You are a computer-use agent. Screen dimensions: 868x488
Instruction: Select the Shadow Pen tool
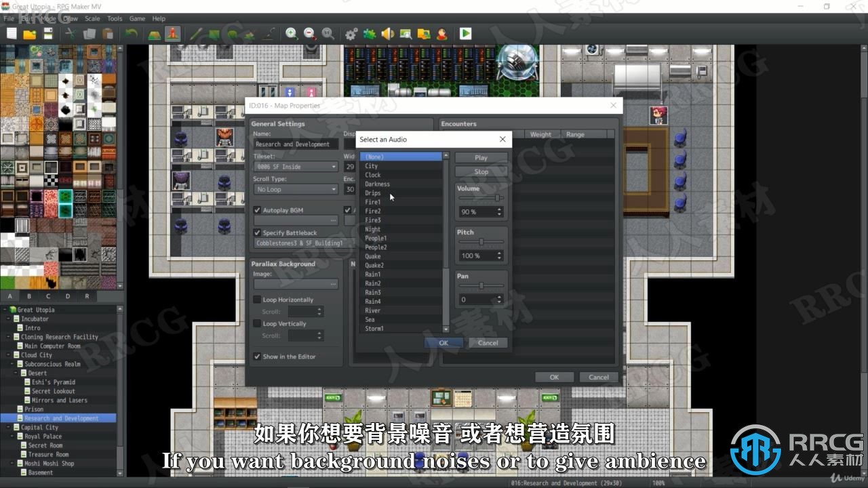coord(269,33)
